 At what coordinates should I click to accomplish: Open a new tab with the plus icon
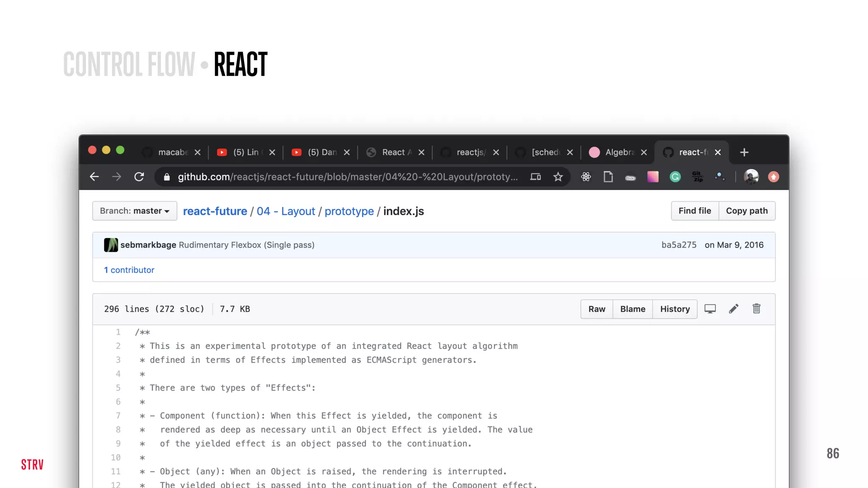[x=744, y=152]
